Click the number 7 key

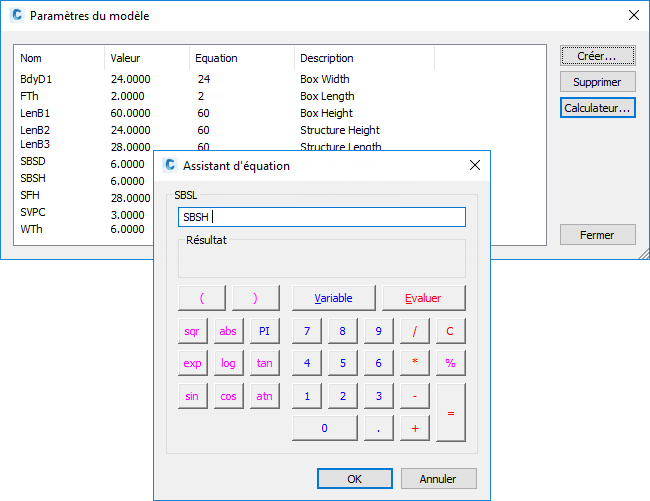[x=307, y=331]
